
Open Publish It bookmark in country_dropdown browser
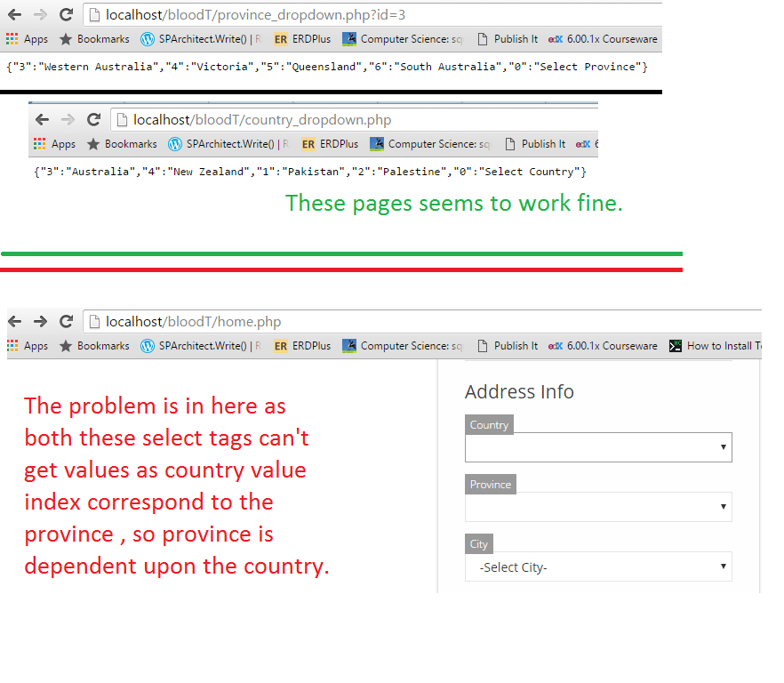point(535,144)
